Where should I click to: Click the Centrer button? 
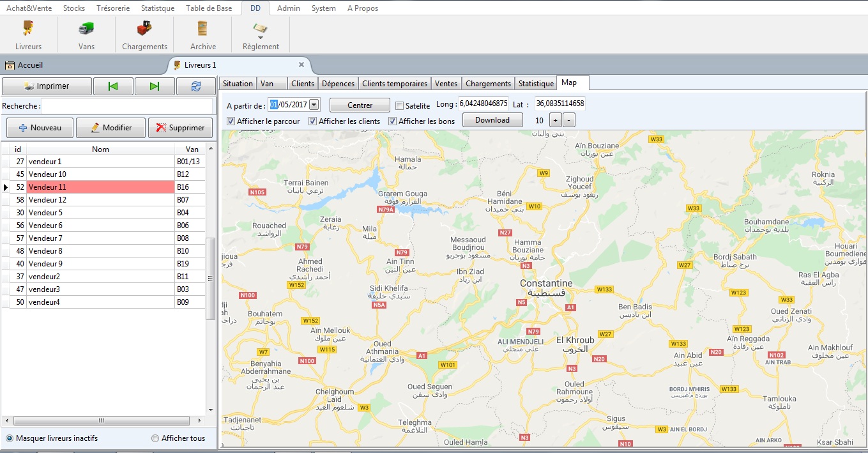pos(360,105)
